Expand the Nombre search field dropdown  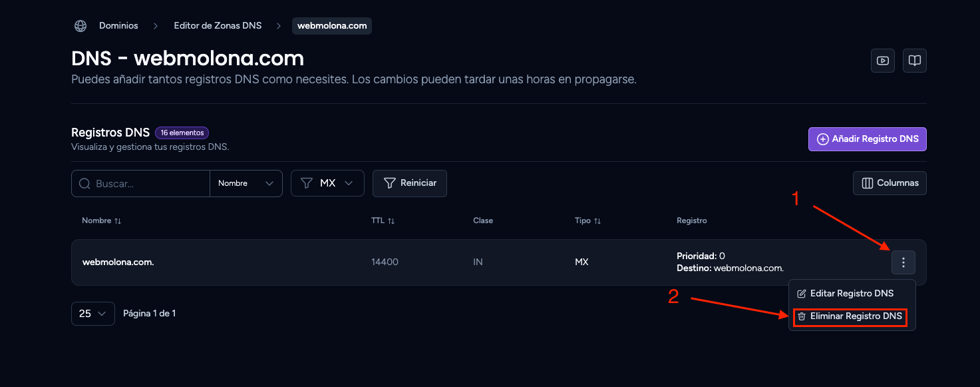click(246, 183)
